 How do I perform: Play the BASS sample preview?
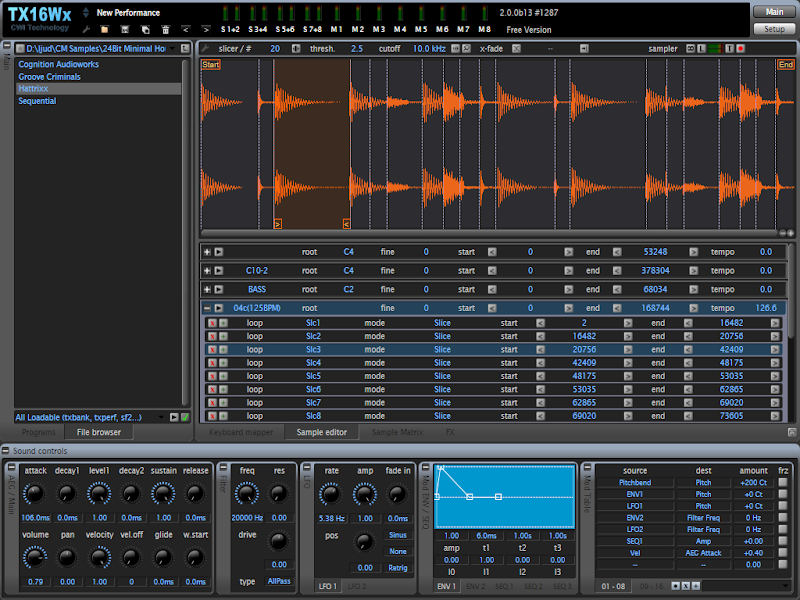[219, 289]
